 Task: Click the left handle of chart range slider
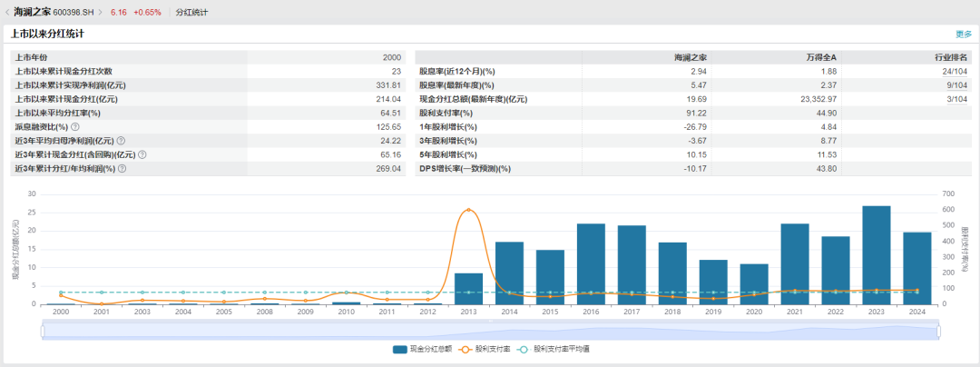click(x=43, y=329)
